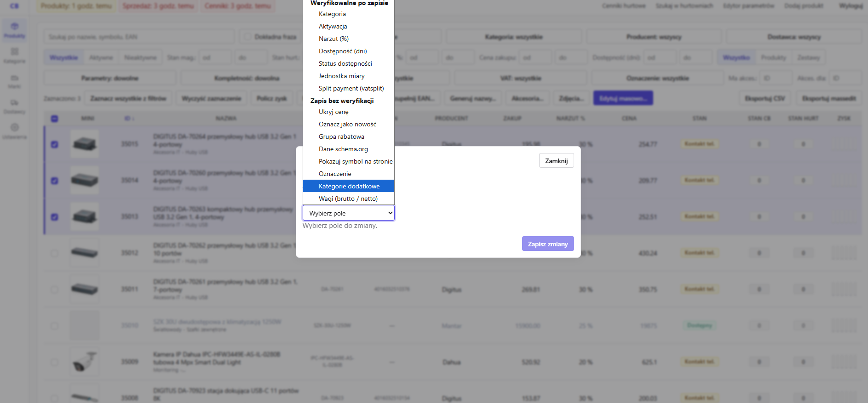Open the Dodaj produkt link in top bar
Viewport: 868px width, 403px height.
(803, 6)
